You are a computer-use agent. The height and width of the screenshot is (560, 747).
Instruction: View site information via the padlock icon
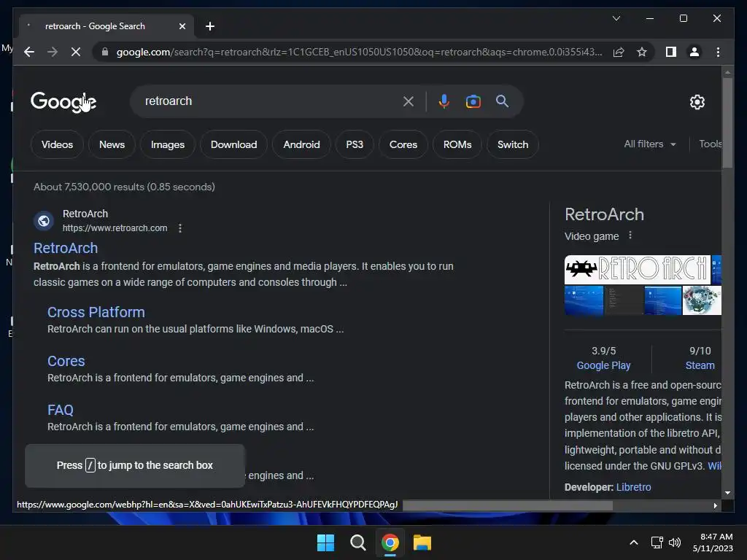105,52
